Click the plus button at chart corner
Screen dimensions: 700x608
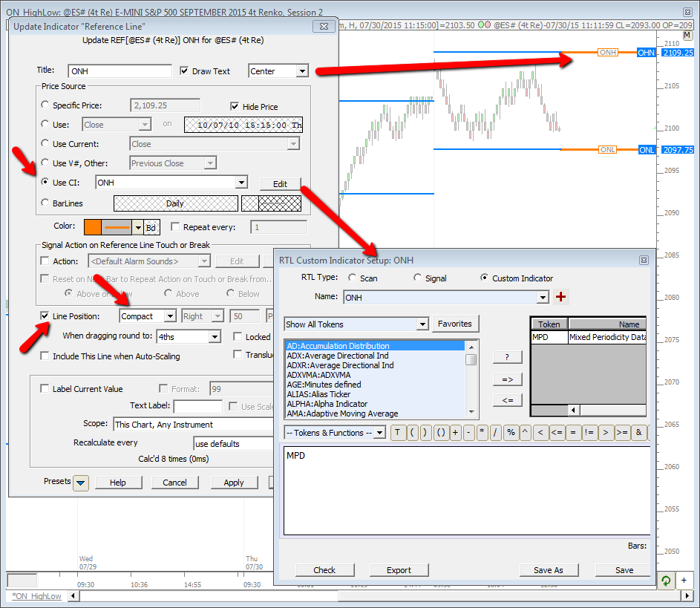point(685,581)
